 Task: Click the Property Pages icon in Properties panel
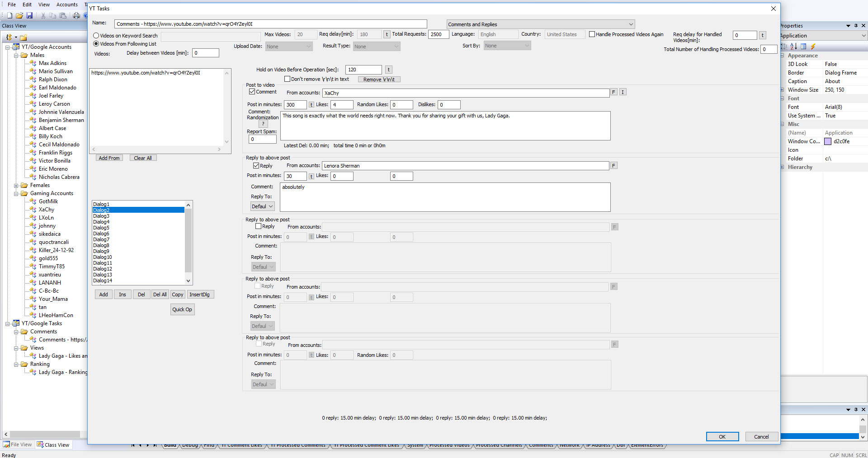coord(803,46)
